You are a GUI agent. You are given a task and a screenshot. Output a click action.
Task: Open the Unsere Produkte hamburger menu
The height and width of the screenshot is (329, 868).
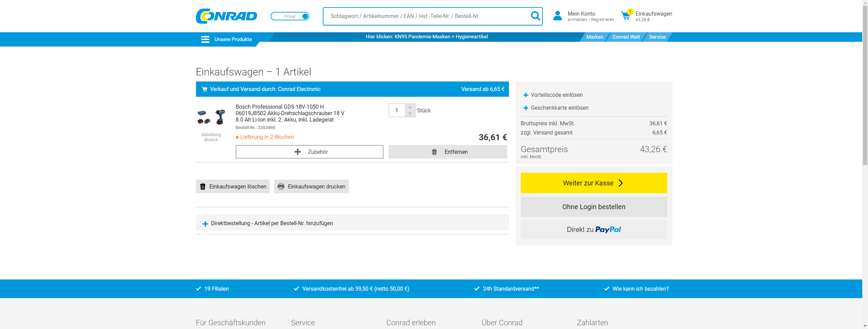coord(205,39)
